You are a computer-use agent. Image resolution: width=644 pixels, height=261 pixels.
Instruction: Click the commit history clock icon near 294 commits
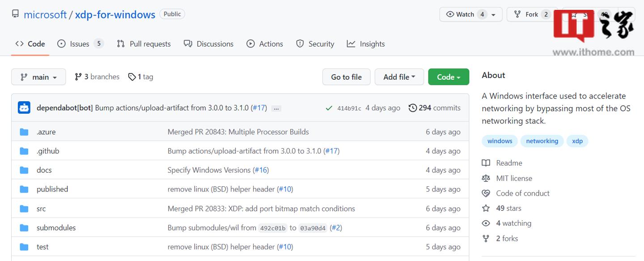[412, 107]
